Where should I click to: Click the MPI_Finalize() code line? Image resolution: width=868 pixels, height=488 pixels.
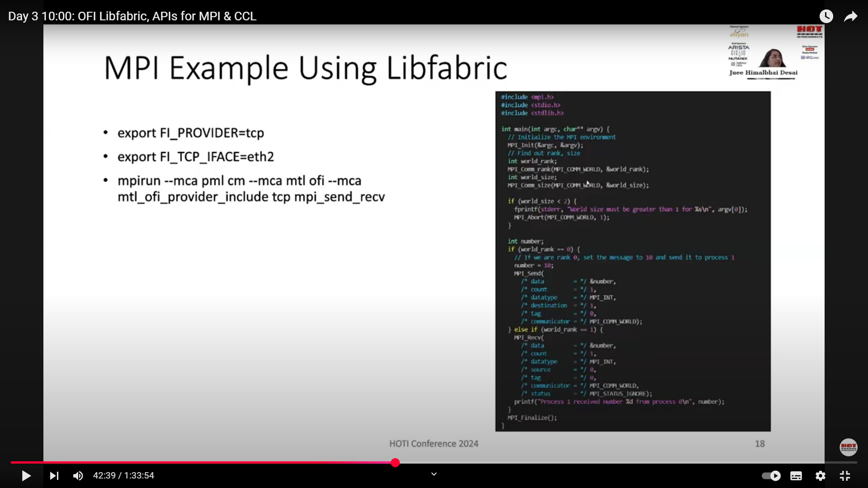pyautogui.click(x=532, y=418)
